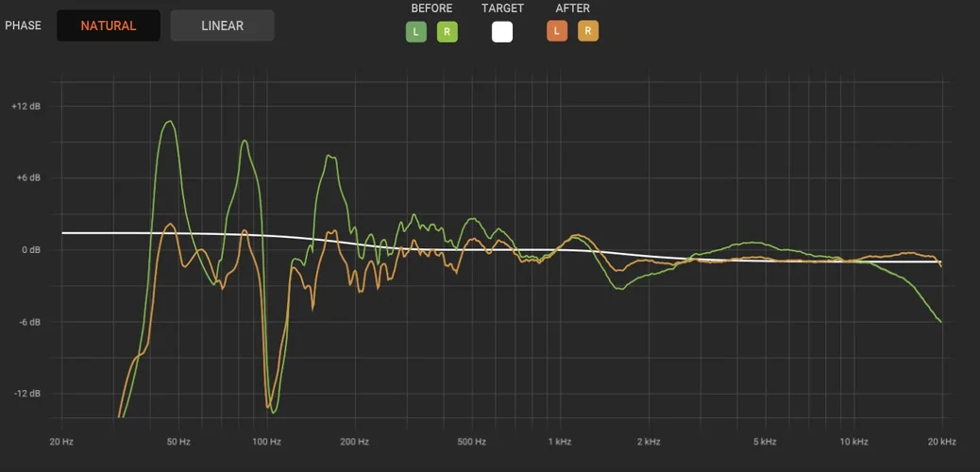Click the +6 dB axis label
Screen dimensions: 980x472
[x=28, y=178]
